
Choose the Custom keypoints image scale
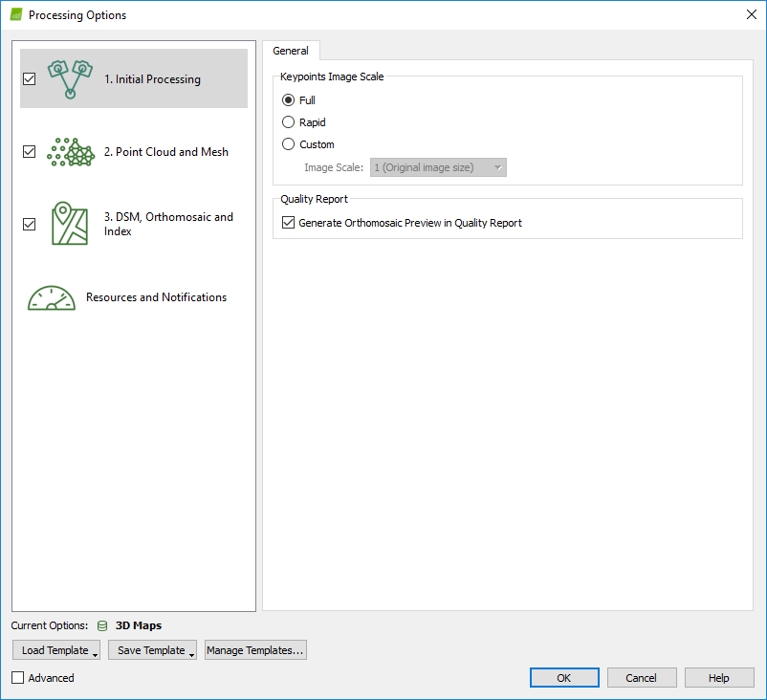[x=289, y=144]
